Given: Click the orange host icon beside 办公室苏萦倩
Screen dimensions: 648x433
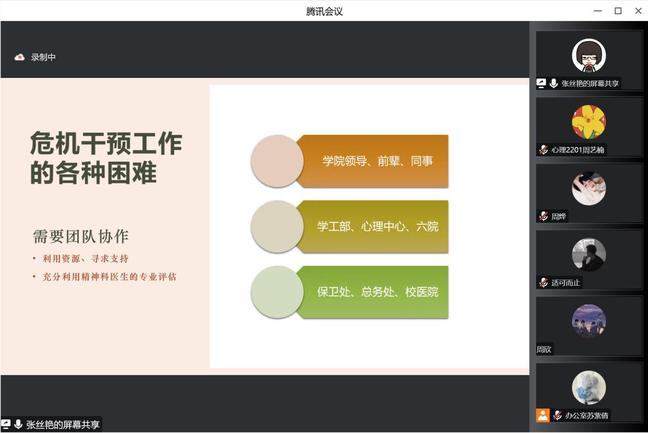Looking at the screenshot, I should pyautogui.click(x=542, y=415).
